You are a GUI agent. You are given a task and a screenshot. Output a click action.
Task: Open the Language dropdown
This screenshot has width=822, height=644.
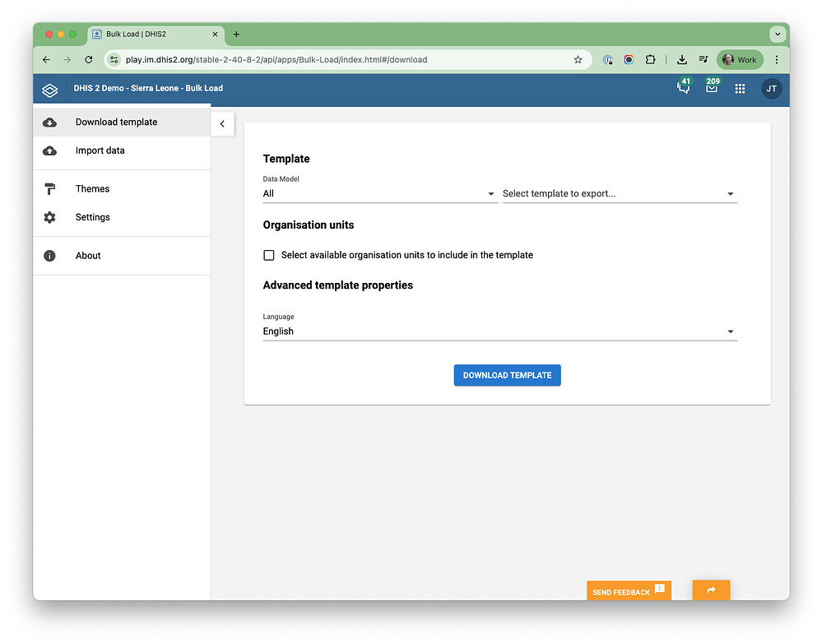tap(499, 331)
